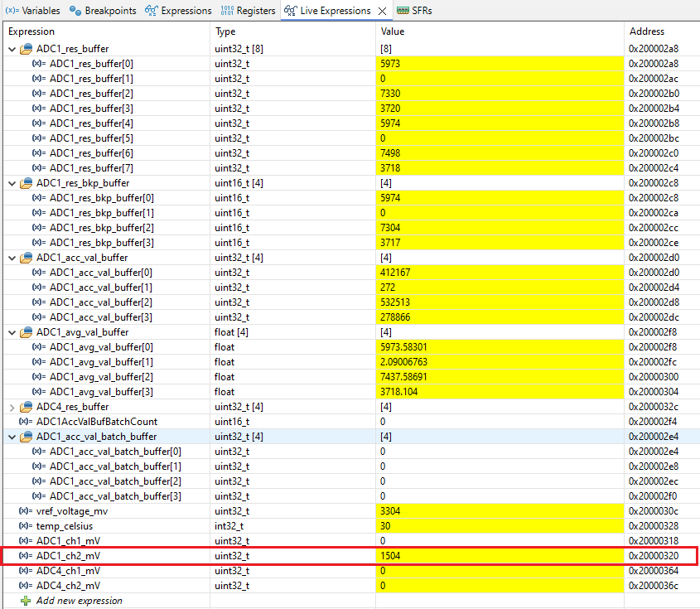Click the ADC1_res_bkp_buffer folder icon
Image resolution: width=700 pixels, height=609 pixels.
[27, 183]
